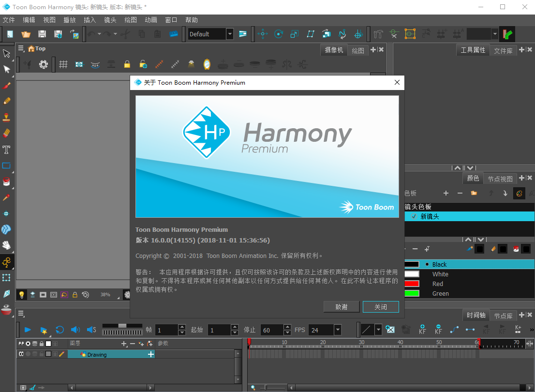Click the Rotate View tool in the top toolbar
The height and width of the screenshot is (392, 535).
(x=278, y=34)
